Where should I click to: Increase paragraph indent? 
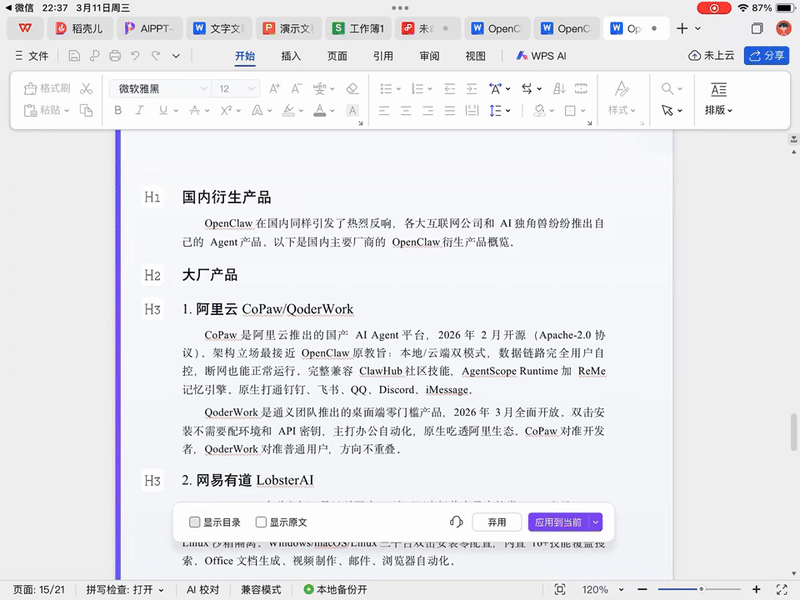tap(472, 89)
